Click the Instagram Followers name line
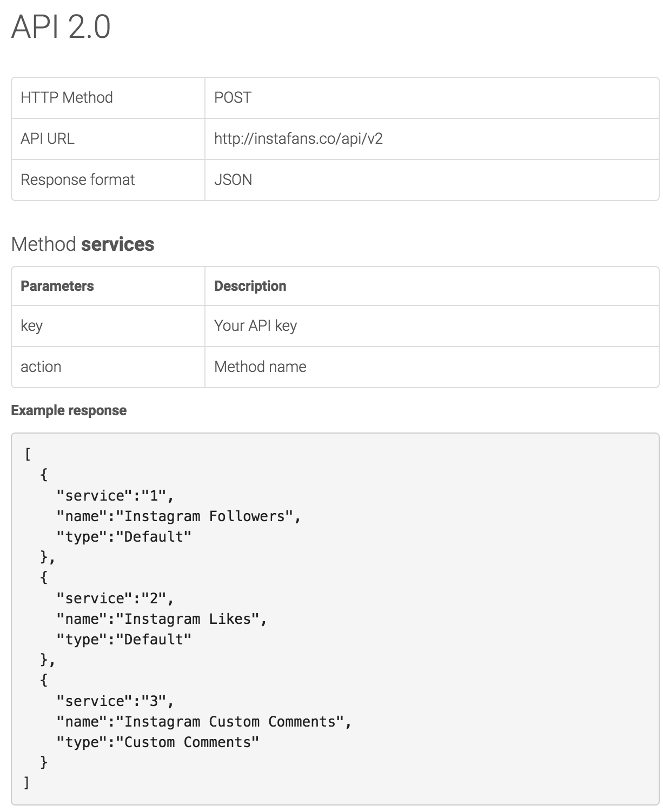 tap(178, 516)
